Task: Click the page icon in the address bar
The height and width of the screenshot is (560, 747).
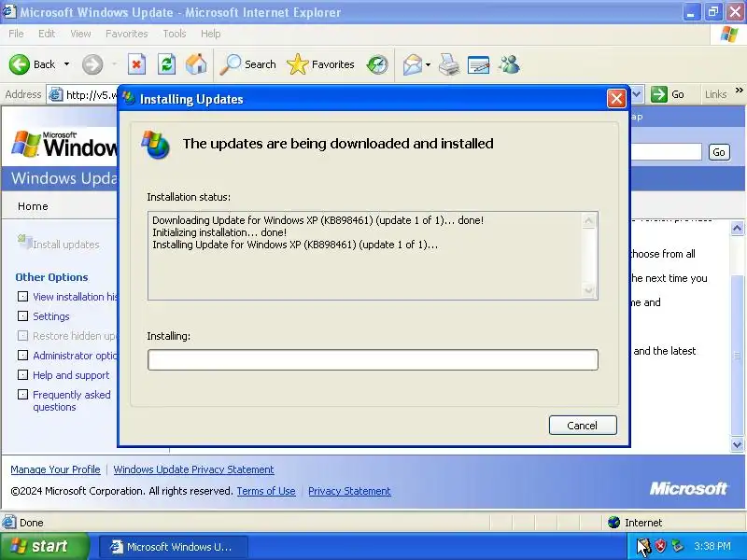Action: (x=56, y=95)
